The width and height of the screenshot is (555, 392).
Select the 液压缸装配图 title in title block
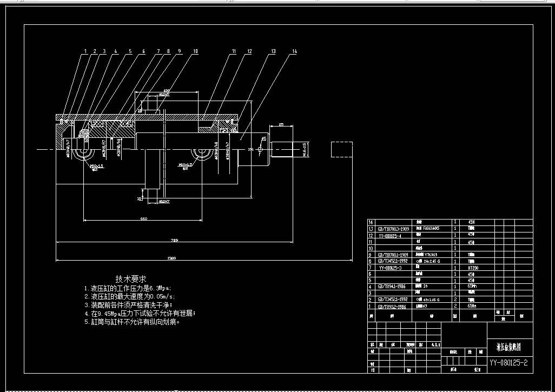click(508, 348)
